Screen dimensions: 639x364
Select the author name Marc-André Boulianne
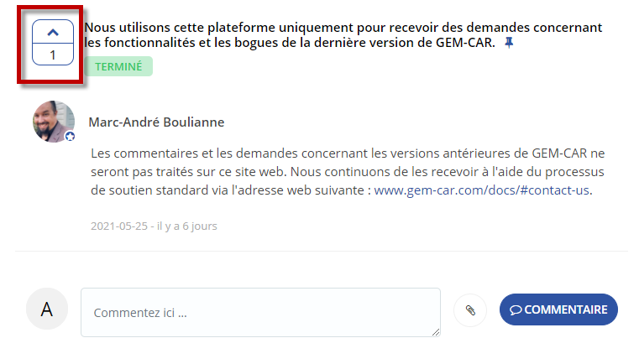click(x=156, y=122)
